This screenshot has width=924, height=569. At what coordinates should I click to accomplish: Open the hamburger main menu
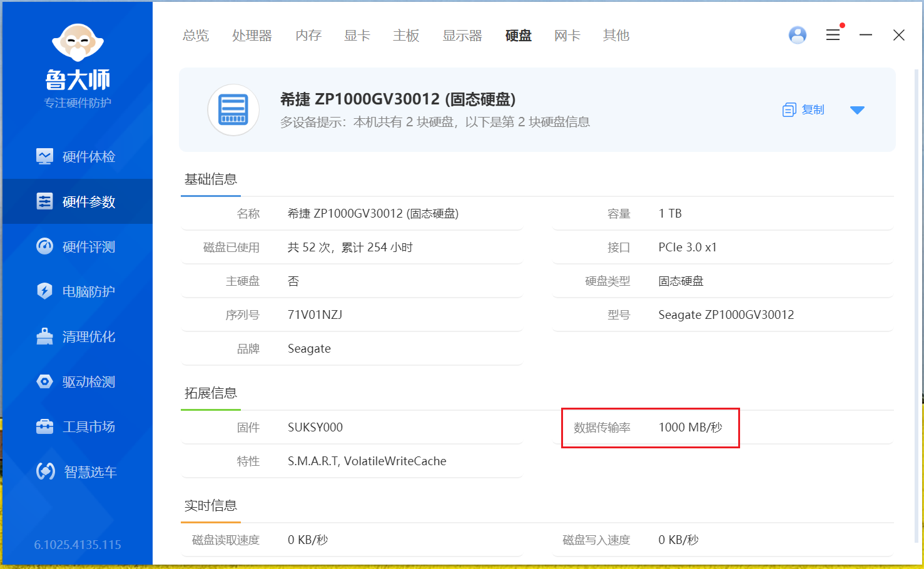click(833, 35)
